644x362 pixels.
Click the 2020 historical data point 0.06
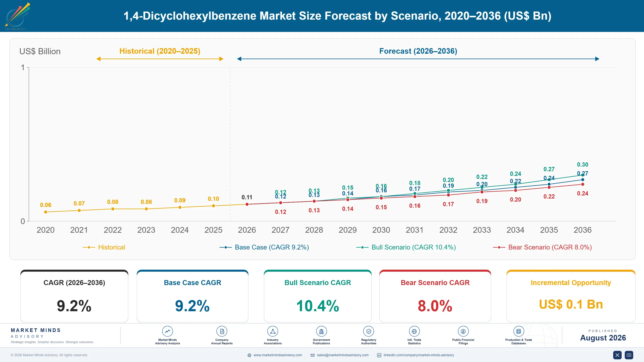[45, 212]
